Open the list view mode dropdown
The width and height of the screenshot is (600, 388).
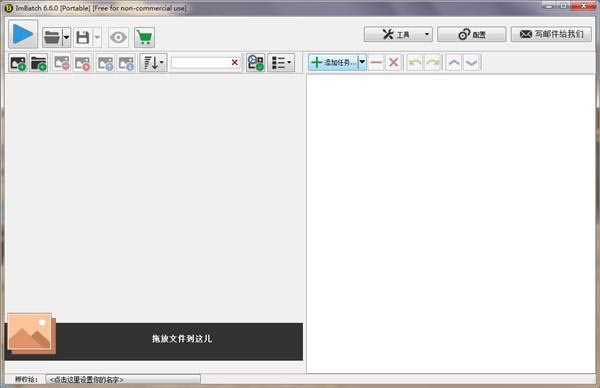[281, 63]
